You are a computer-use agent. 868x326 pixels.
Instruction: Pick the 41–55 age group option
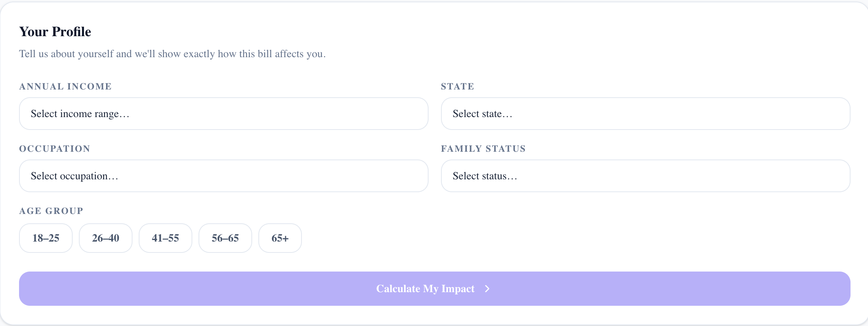tap(166, 238)
